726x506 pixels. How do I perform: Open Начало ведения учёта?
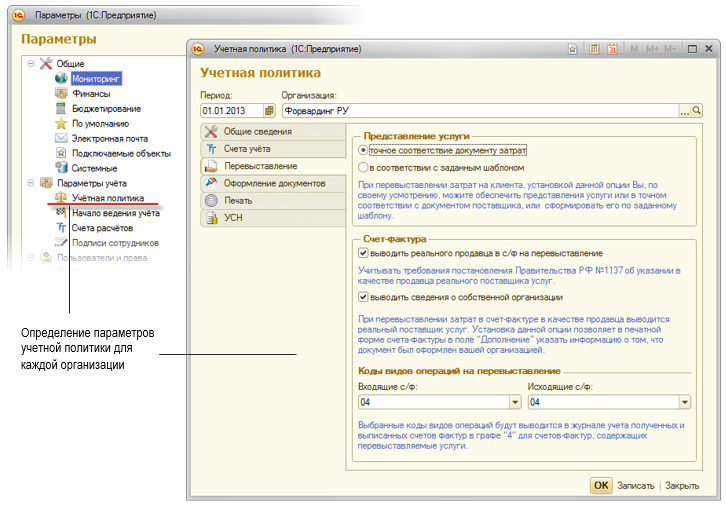pos(116,213)
